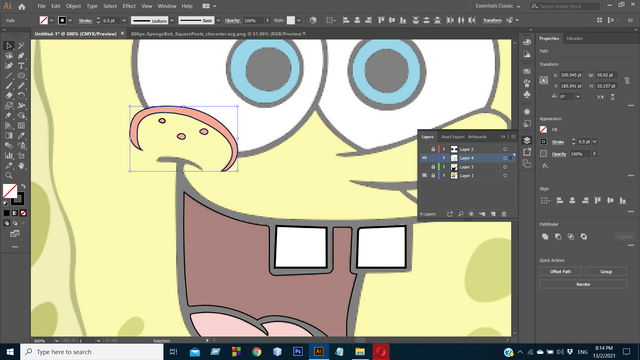This screenshot has height=360, width=640.
Task: Click the Offset Path button
Action: point(560,271)
